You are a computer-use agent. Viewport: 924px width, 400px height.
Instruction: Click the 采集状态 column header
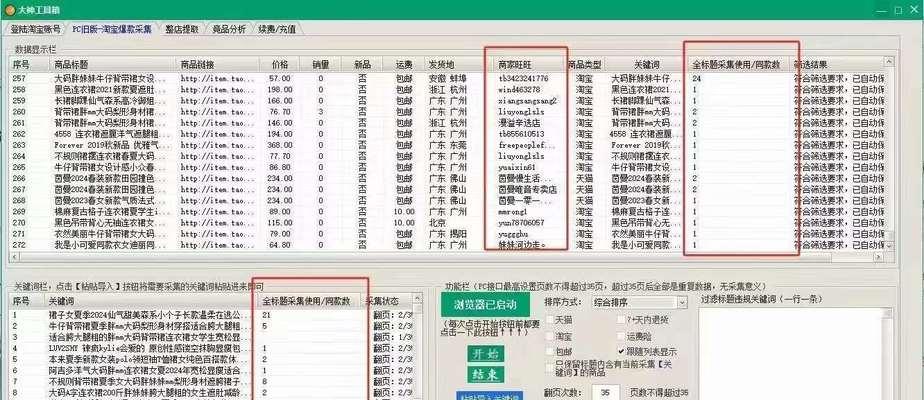[x=388, y=301]
